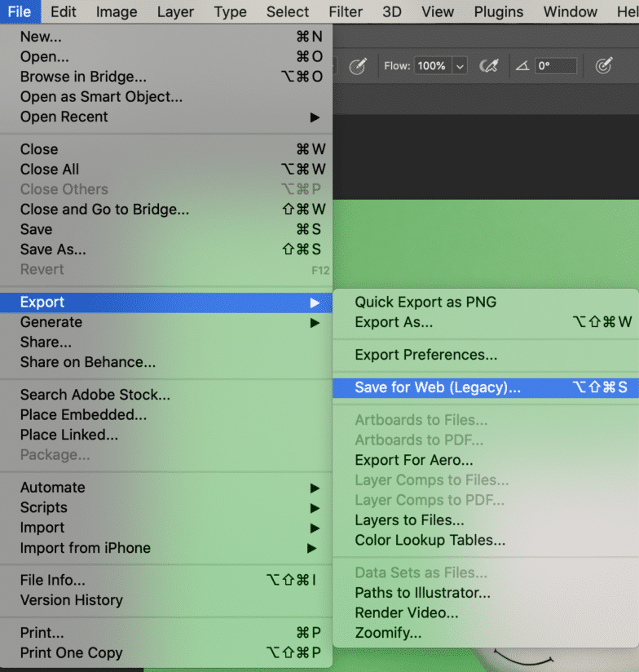639x672 pixels.
Task: Click the Import from iPhone submenu arrow
Action: click(316, 548)
